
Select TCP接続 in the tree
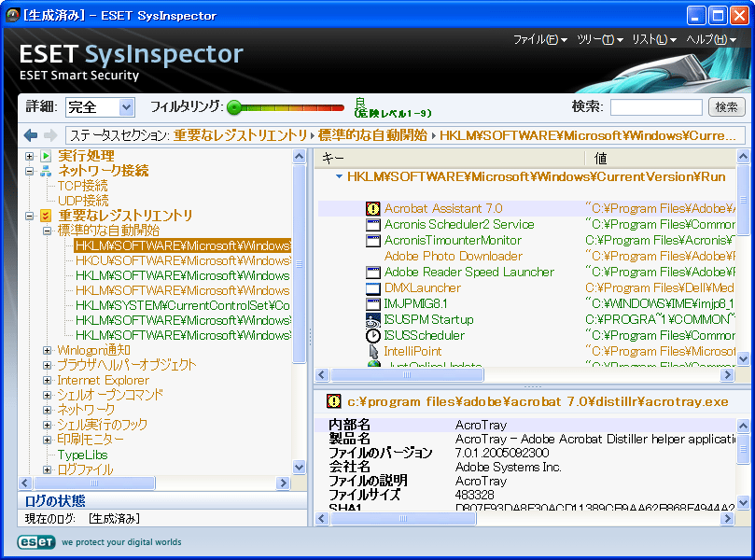point(82,186)
